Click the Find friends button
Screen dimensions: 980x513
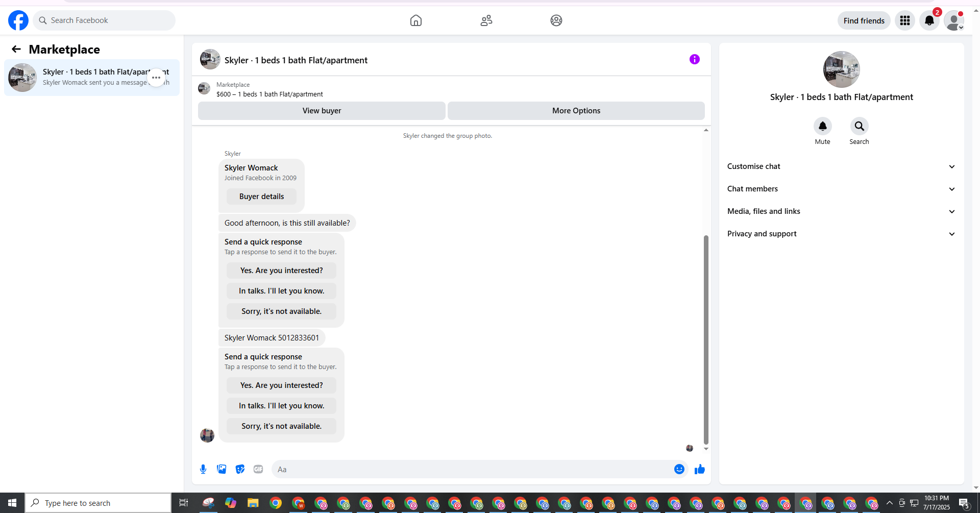click(864, 20)
